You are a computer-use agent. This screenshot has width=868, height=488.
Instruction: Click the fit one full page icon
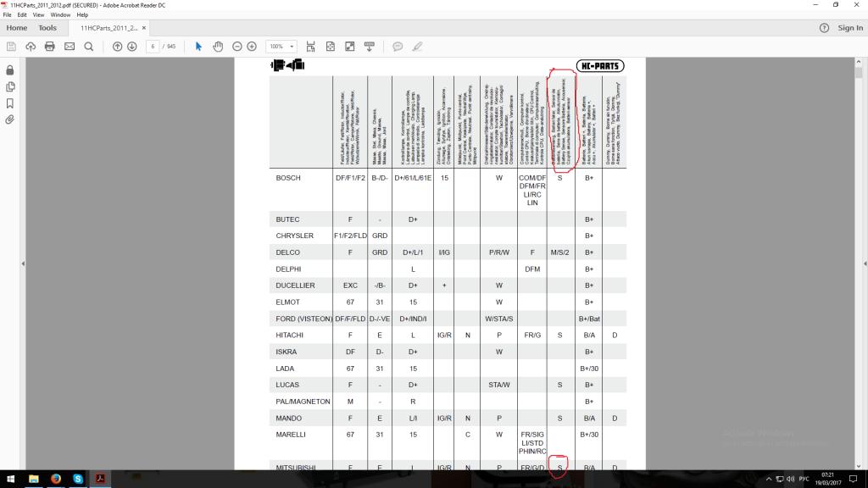pos(331,47)
